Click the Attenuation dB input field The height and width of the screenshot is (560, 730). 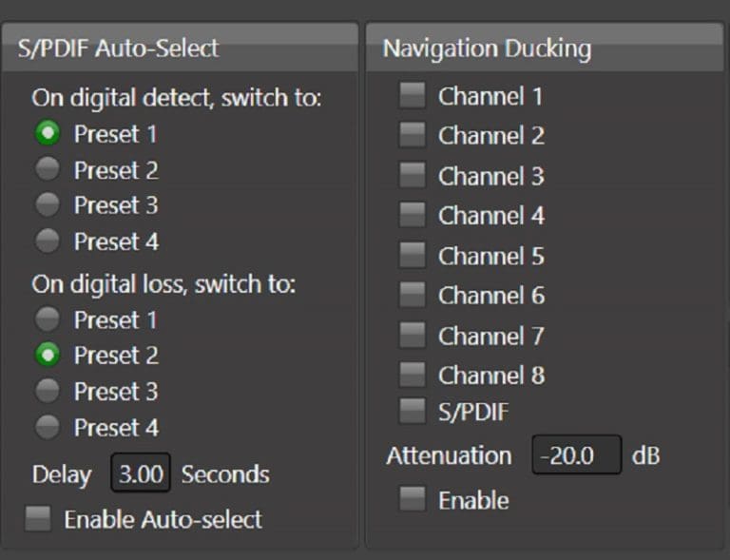pos(576,455)
